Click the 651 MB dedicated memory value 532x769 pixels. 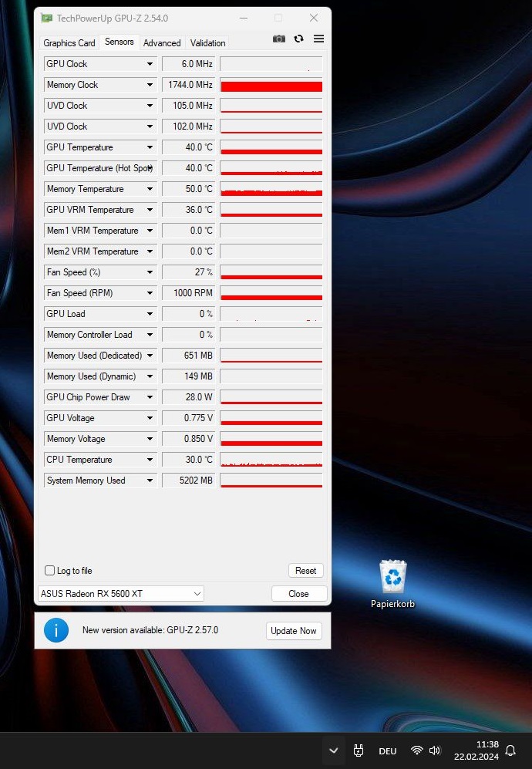coord(189,356)
